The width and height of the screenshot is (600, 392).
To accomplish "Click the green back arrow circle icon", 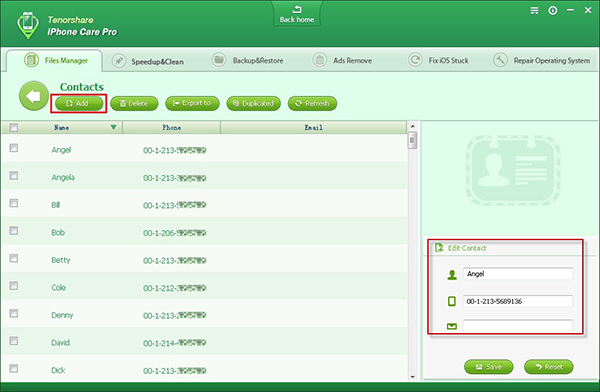I will tap(34, 96).
